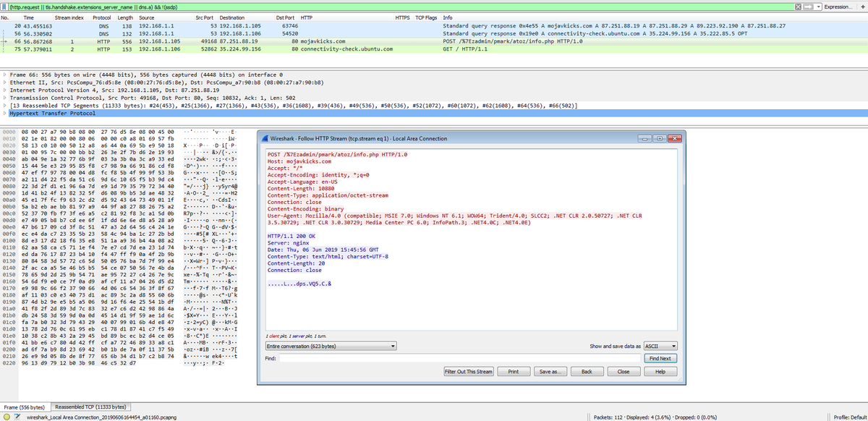Viewport: 868px width, 421px height.
Task: Open Help in the stream dialog
Action: point(660,372)
